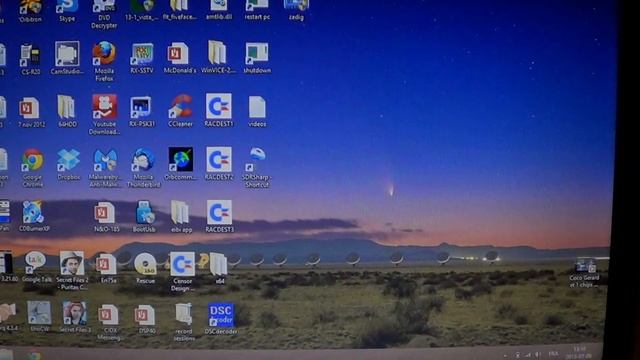Click the Chrome taskbar icon

[x=34, y=356]
